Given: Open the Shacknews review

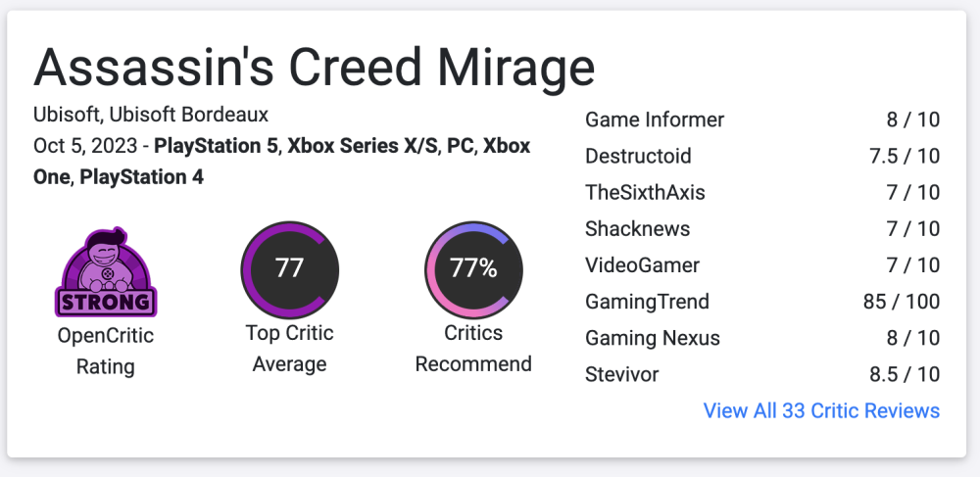Looking at the screenshot, I should tap(637, 229).
